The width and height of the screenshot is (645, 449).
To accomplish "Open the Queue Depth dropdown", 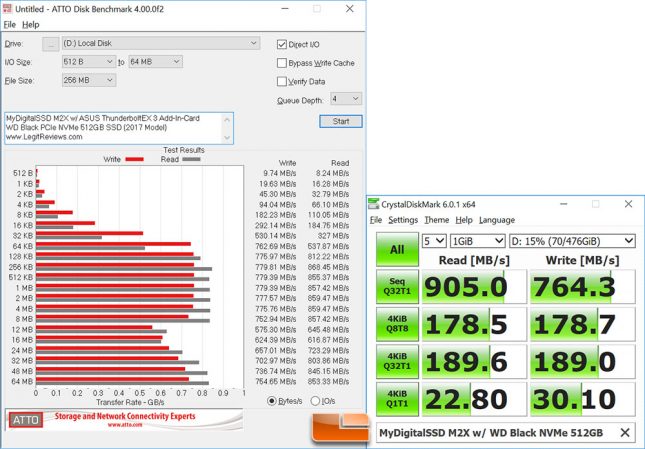I will point(346,99).
